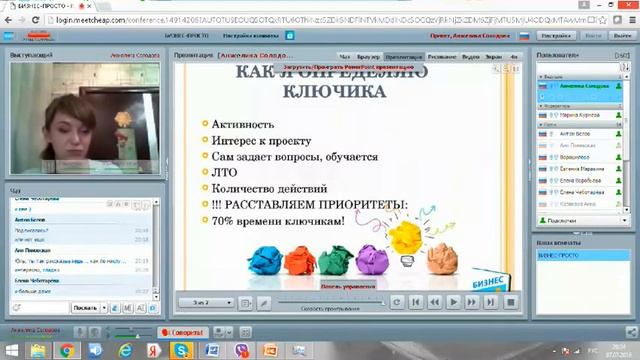The height and width of the screenshot is (360, 640).
Task: Open the dropdown arrow beside Послать
Action: click(x=104, y=308)
